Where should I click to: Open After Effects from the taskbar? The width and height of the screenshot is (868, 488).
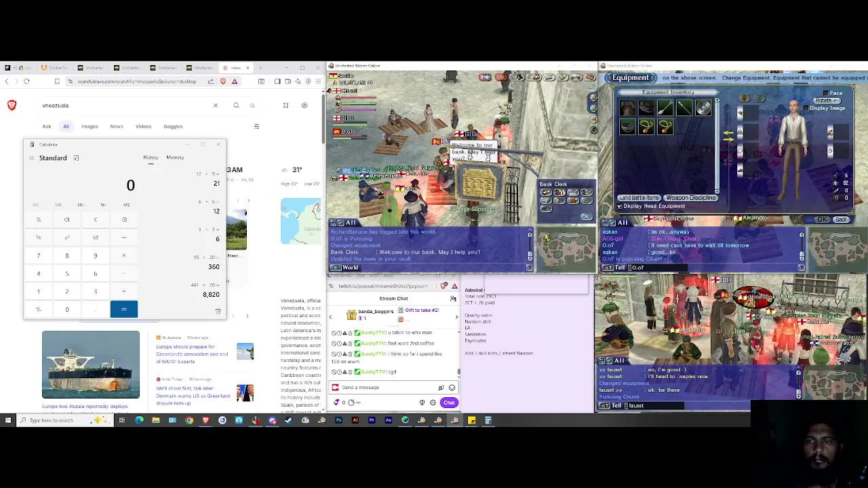click(x=388, y=420)
